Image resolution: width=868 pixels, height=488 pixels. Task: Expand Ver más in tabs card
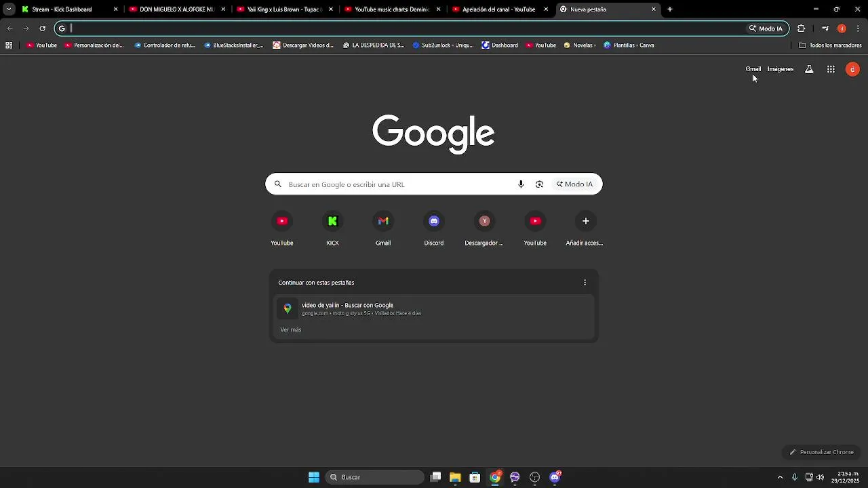pyautogui.click(x=290, y=330)
